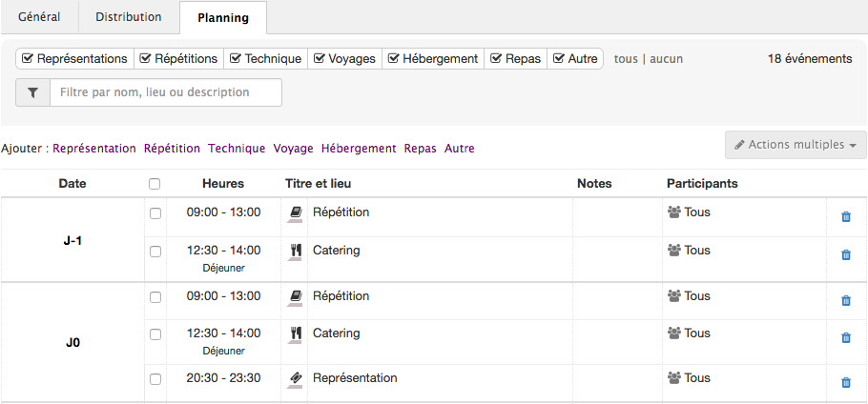Image resolution: width=868 pixels, height=404 pixels.
Task: Select J0 09:00 - 13:00 Répétition row checkbox
Action: click(155, 297)
